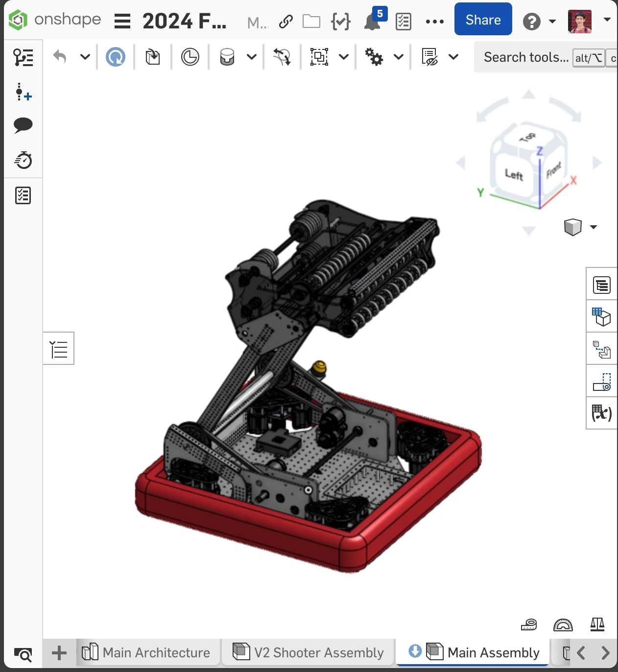Expand the group tool dropdown chevron
Image resolution: width=618 pixels, height=672 pixels.
[344, 57]
